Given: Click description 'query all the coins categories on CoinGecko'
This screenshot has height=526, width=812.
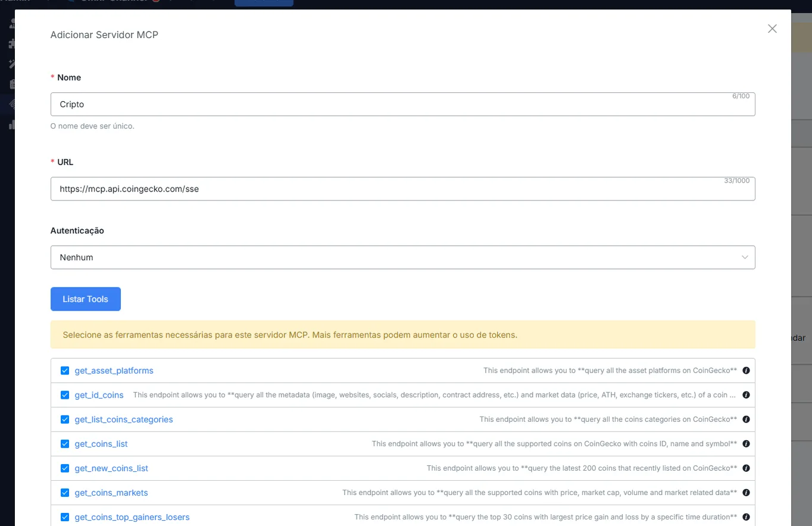Looking at the screenshot, I should pyautogui.click(x=608, y=419).
